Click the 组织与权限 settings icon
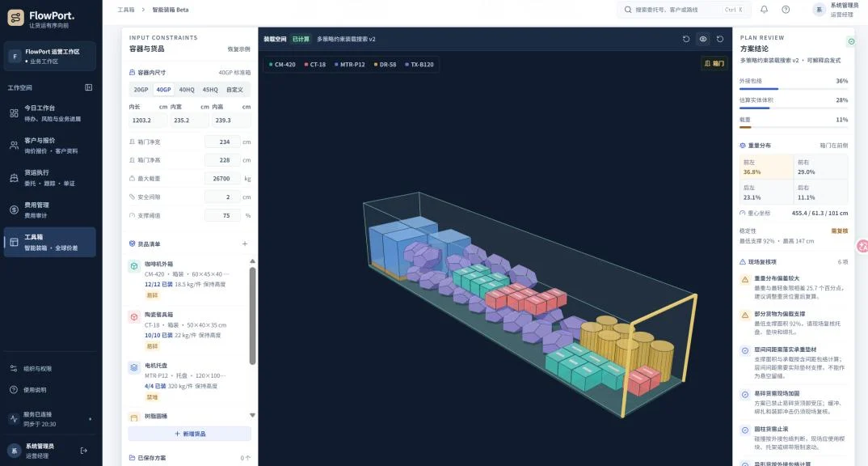Image resolution: width=868 pixels, height=466 pixels. coord(14,368)
